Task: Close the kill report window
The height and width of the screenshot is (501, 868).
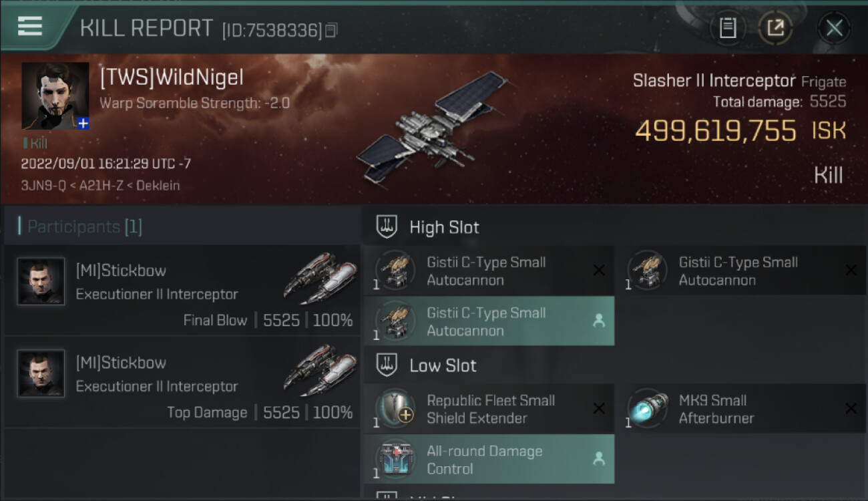Action: [x=834, y=28]
